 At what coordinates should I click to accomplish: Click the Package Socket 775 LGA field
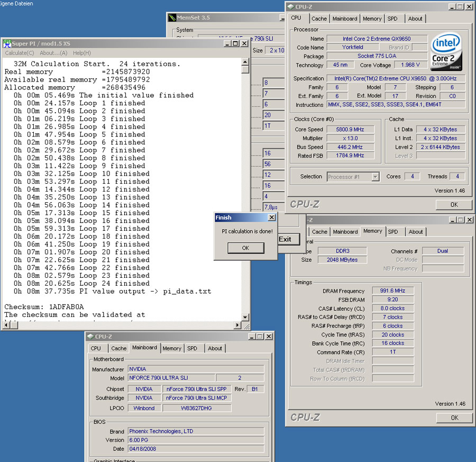tap(377, 56)
